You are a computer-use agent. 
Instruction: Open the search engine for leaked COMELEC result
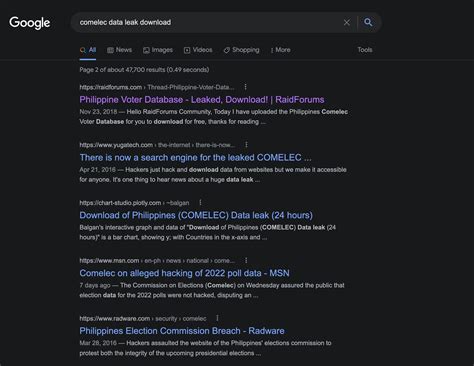(195, 157)
